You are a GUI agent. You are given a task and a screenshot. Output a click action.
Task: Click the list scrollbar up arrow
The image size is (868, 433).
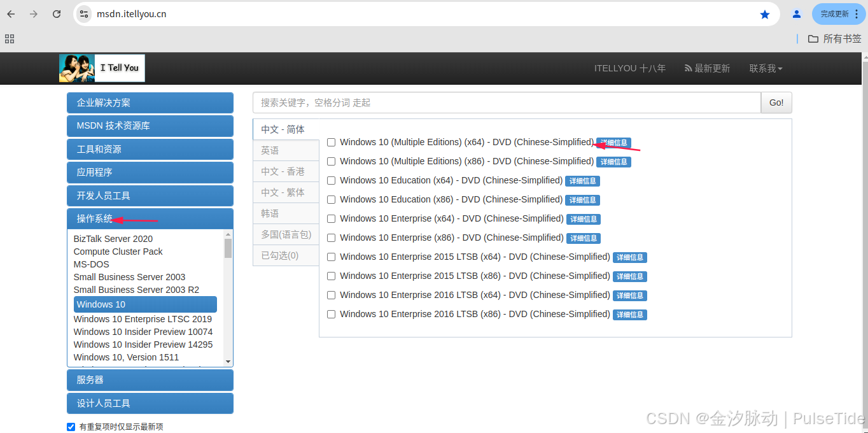pos(228,234)
